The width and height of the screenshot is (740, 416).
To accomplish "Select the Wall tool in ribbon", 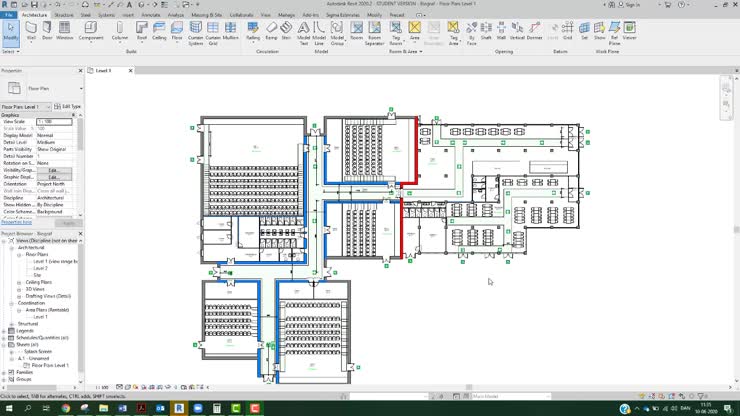I will 31,31.
